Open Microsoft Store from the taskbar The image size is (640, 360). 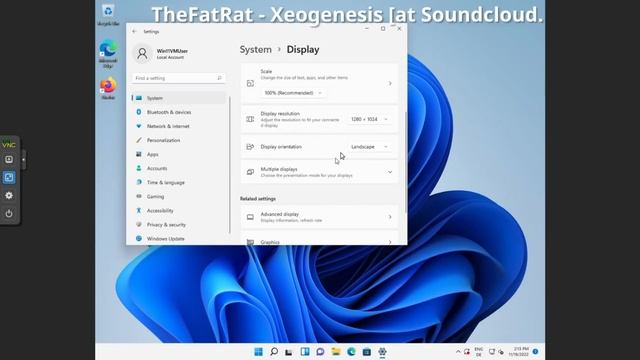pyautogui.click(x=367, y=351)
